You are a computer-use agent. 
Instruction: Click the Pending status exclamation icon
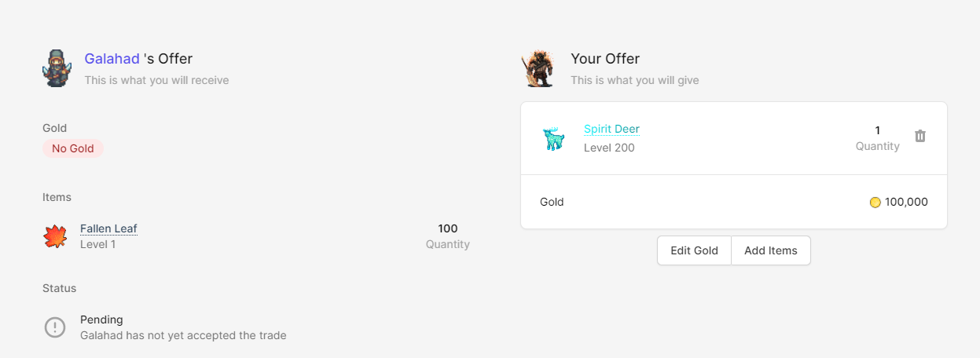coord(55,327)
